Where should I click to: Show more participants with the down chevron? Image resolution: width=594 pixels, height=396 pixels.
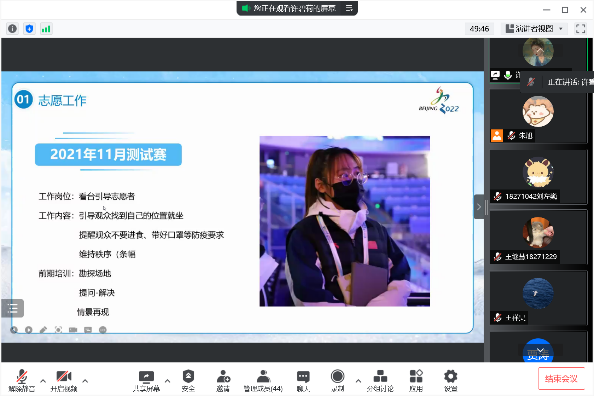point(541,350)
